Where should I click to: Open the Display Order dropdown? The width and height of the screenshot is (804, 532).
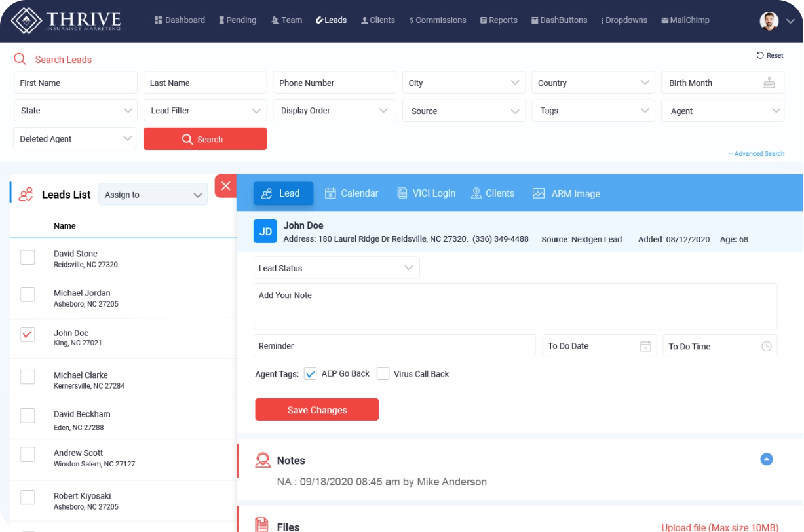[334, 110]
